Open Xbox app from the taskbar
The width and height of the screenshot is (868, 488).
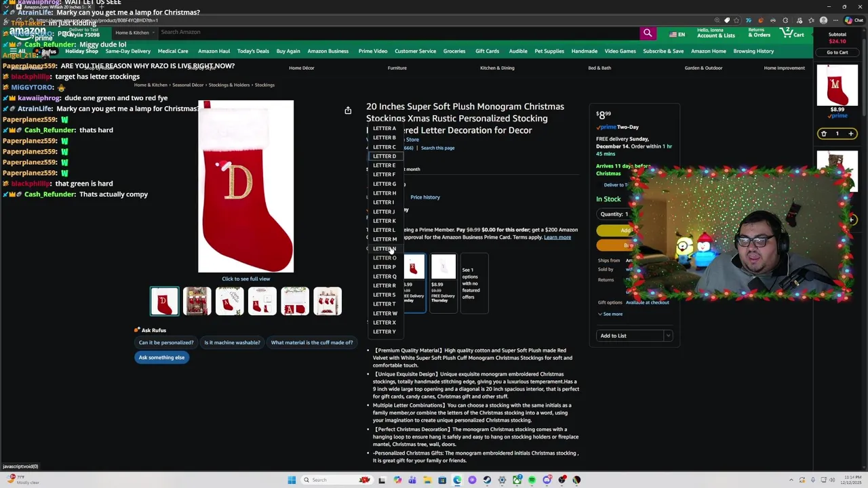coord(517,480)
